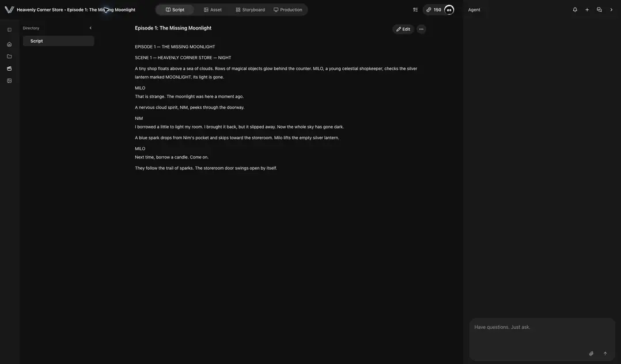Collapse the Directory panel chevron
The height and width of the screenshot is (364, 621).
(x=90, y=28)
